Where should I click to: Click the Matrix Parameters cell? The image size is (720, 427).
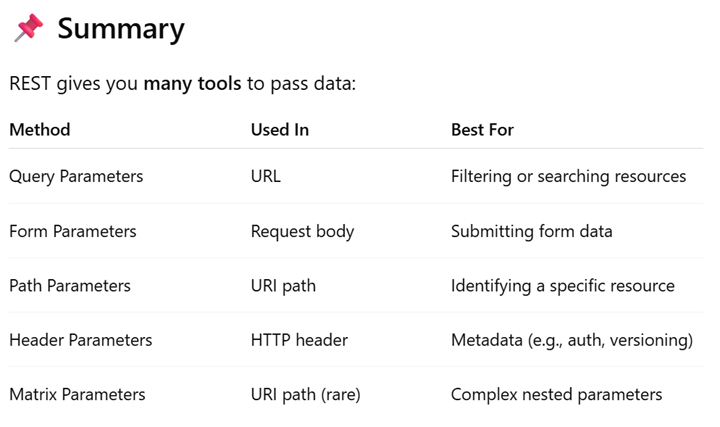[78, 394]
